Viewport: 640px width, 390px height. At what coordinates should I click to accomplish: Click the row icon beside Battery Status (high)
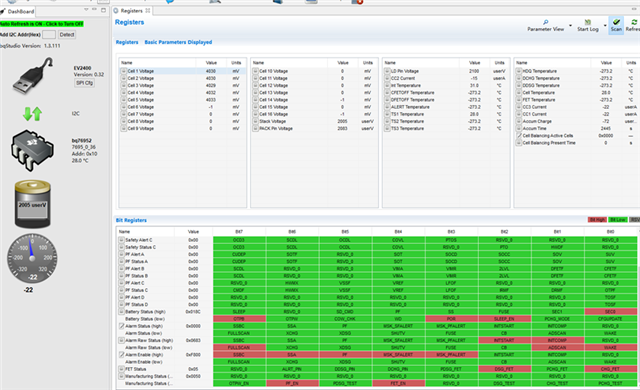point(122,312)
